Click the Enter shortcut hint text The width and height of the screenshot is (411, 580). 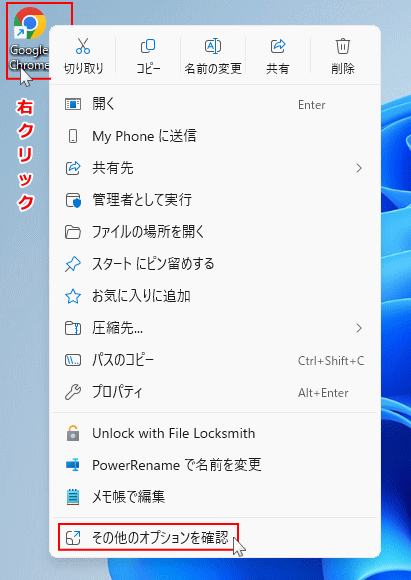click(311, 105)
